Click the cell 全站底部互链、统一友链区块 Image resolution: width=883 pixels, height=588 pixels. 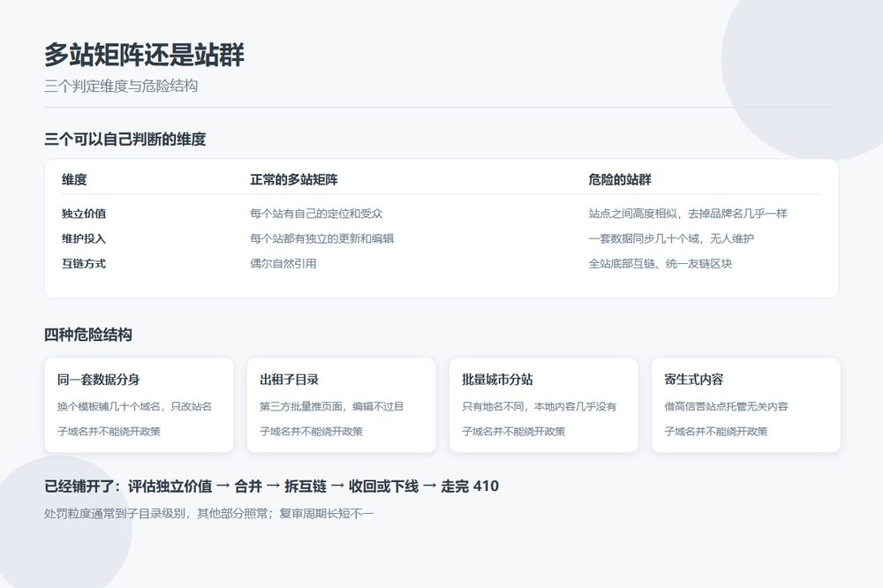coord(660,264)
